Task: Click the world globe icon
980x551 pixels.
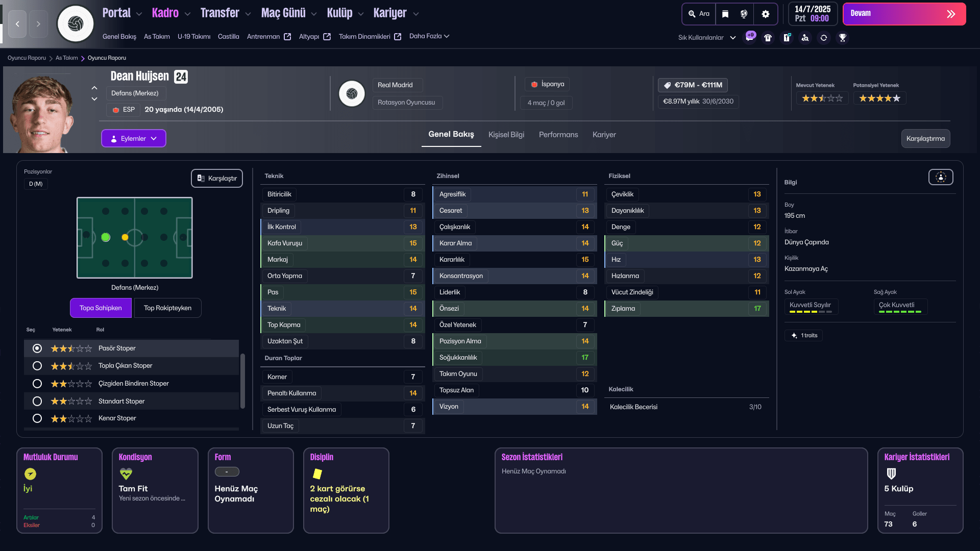Action: (x=744, y=14)
